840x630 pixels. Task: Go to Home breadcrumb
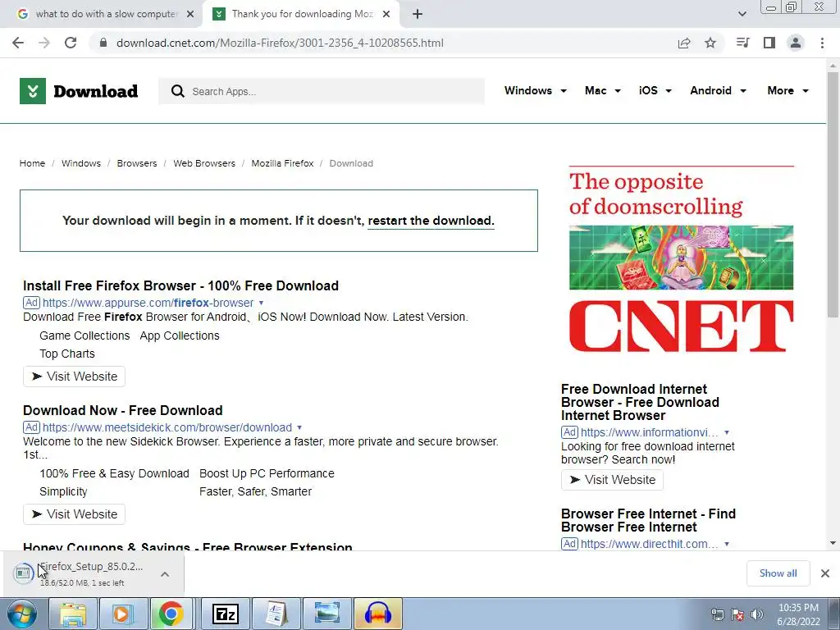(32, 163)
